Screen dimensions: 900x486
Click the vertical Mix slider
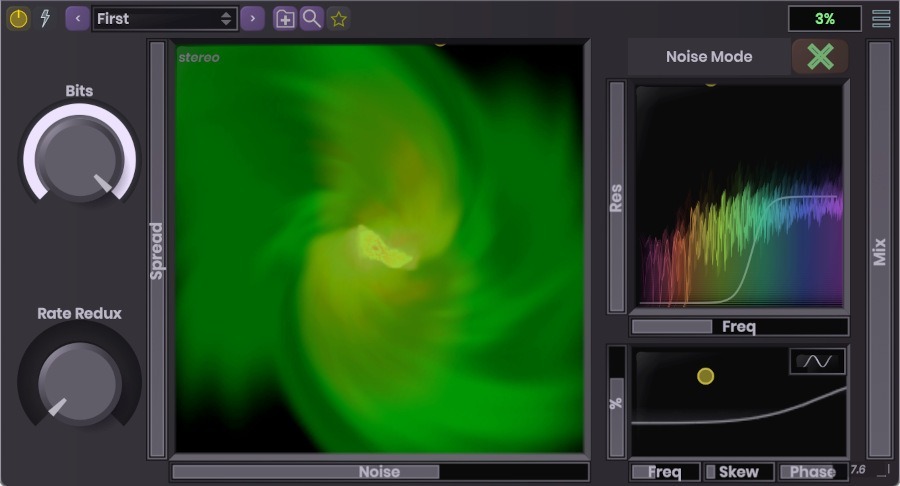pyautogui.click(x=879, y=250)
